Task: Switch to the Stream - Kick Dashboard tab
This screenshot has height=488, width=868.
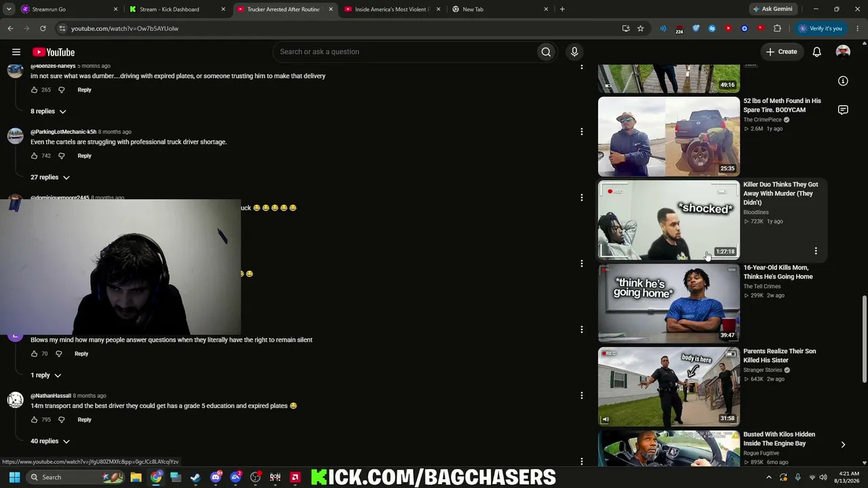Action: tap(176, 9)
